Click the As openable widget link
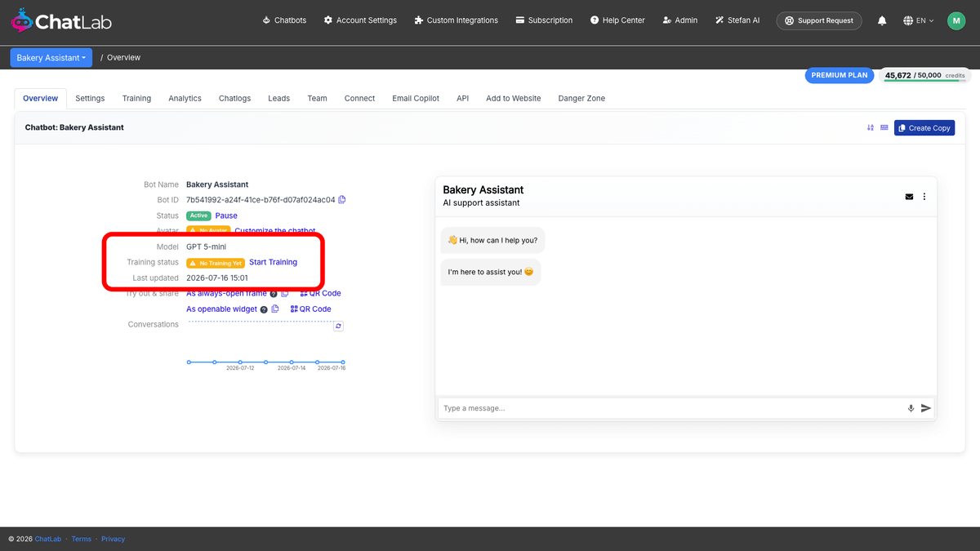Viewport: 980px width, 551px height. [x=221, y=309]
